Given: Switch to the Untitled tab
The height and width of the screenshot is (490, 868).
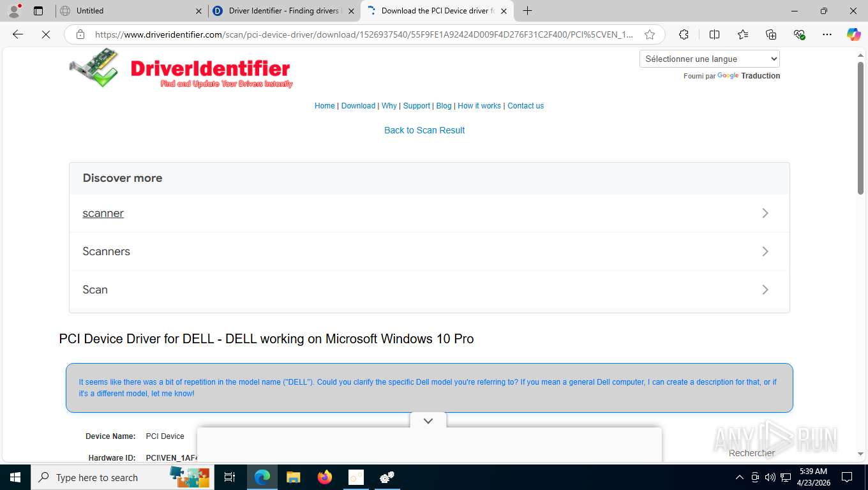Looking at the screenshot, I should tap(131, 11).
